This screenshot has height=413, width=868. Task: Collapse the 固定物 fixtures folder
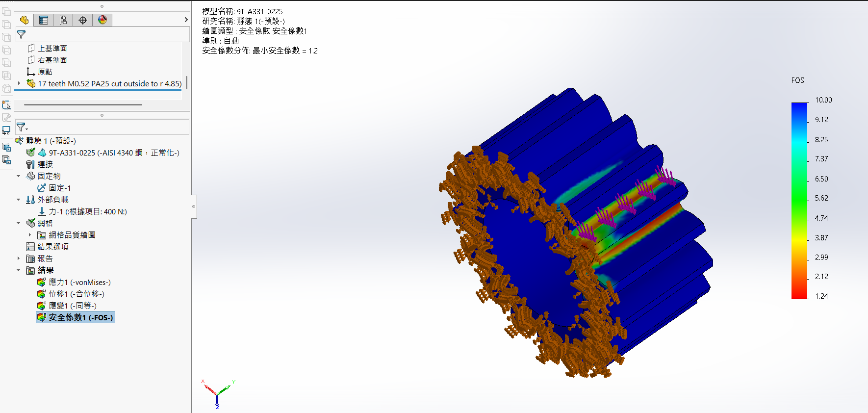click(x=19, y=176)
